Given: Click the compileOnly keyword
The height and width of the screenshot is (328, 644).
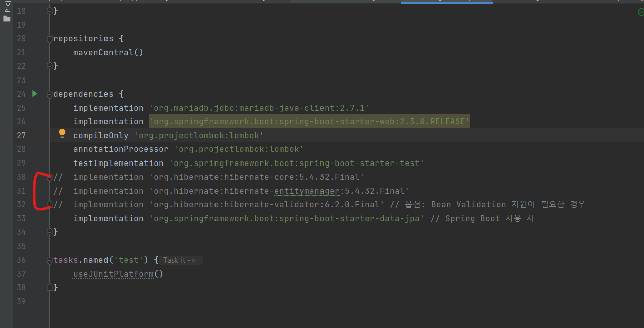Looking at the screenshot, I should [101, 135].
